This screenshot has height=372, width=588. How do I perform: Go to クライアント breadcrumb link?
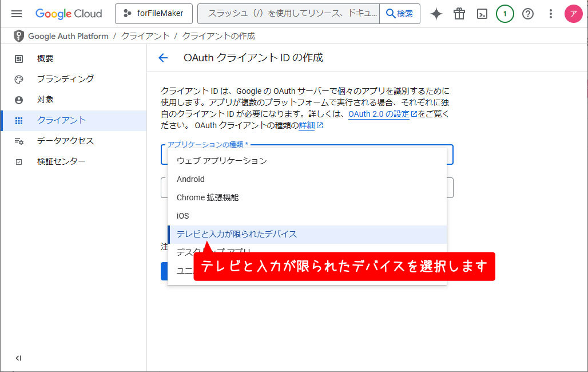point(145,36)
